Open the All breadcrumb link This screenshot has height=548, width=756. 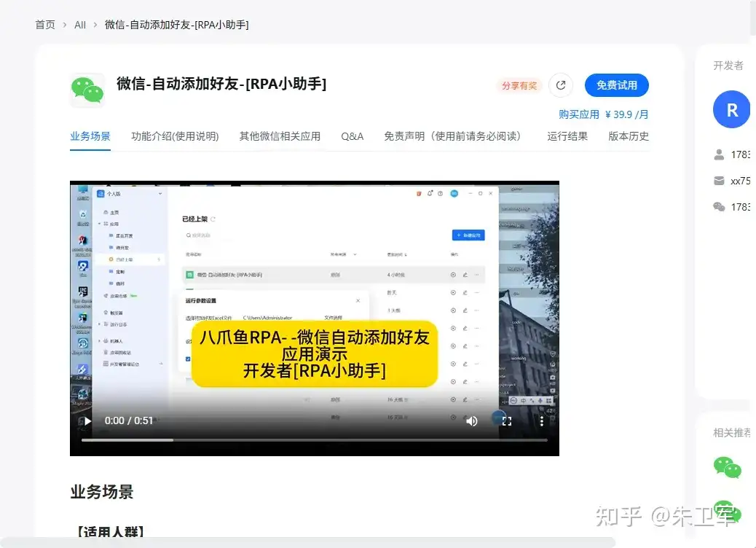[80, 25]
